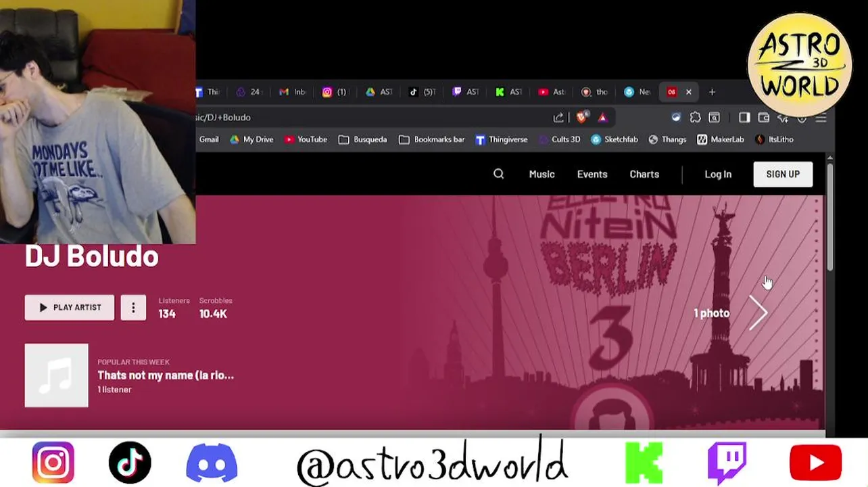Image resolution: width=868 pixels, height=487 pixels.
Task: Switch to the Gmail Inbox browser tab
Action: [x=292, y=92]
